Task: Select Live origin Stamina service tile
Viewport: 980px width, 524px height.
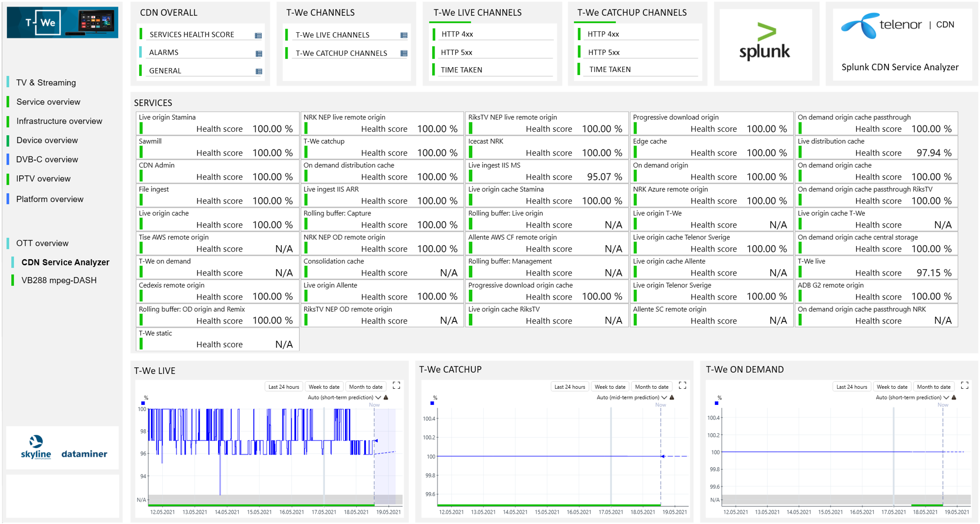Action: pos(218,124)
